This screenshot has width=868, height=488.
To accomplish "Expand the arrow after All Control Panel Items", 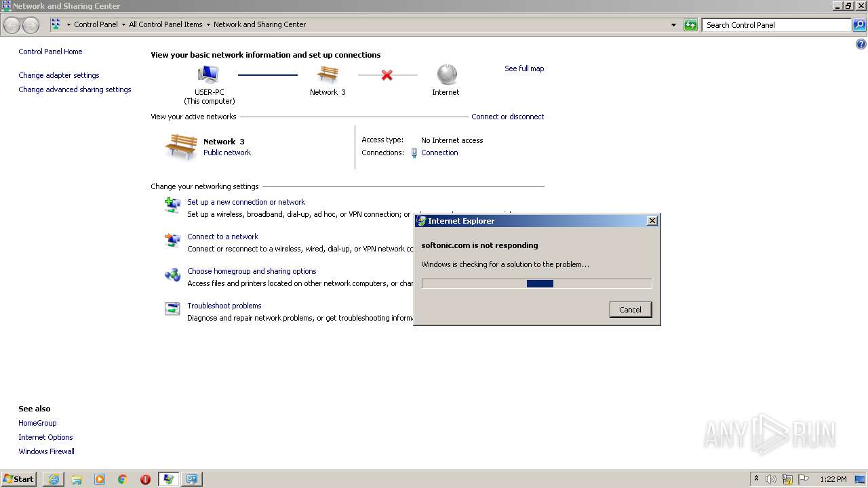I will 208,25.
